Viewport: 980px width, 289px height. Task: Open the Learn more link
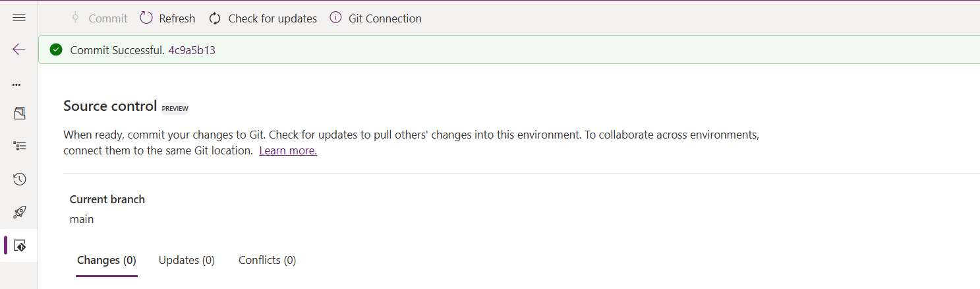[x=288, y=151]
